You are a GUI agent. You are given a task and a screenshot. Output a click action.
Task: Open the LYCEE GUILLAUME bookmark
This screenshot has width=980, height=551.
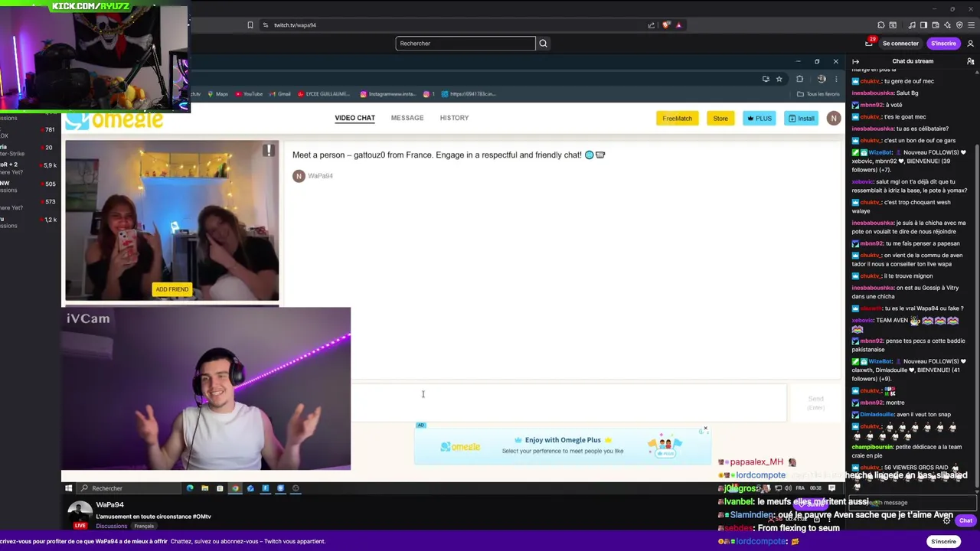pos(325,94)
